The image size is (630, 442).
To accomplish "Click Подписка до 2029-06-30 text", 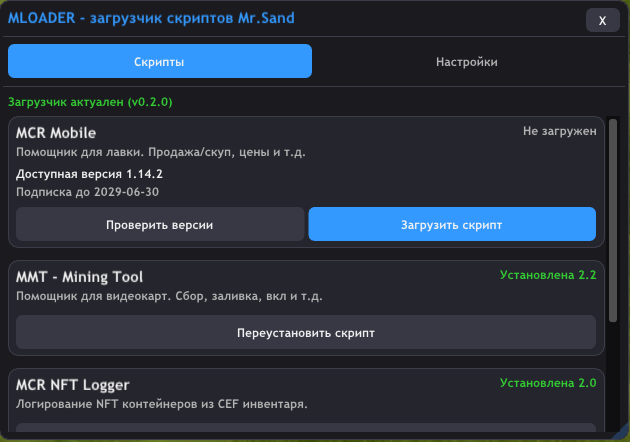I will [87, 192].
